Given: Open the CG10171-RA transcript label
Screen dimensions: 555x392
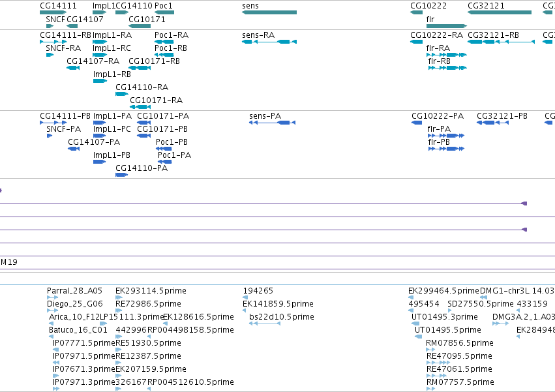Looking at the screenshot, I should coord(156,100).
